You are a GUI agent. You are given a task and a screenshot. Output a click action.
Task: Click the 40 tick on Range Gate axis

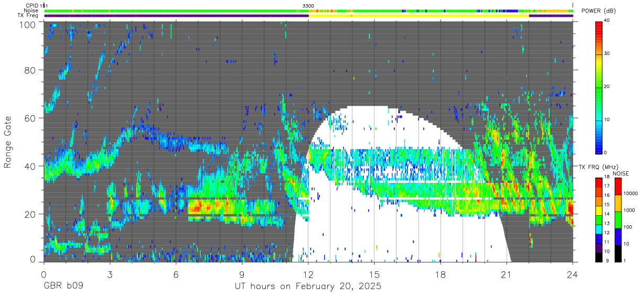tap(29, 167)
